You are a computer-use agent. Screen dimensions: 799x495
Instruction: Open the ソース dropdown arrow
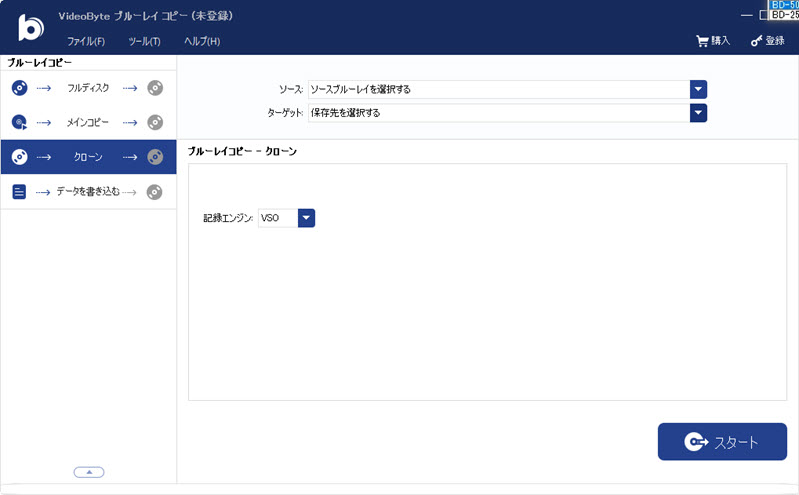pyautogui.click(x=698, y=89)
